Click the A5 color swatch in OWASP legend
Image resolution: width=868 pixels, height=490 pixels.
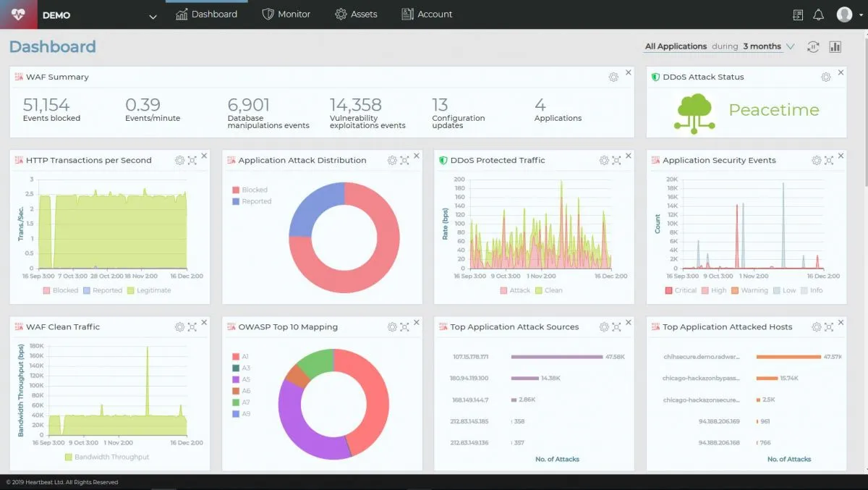235,379
